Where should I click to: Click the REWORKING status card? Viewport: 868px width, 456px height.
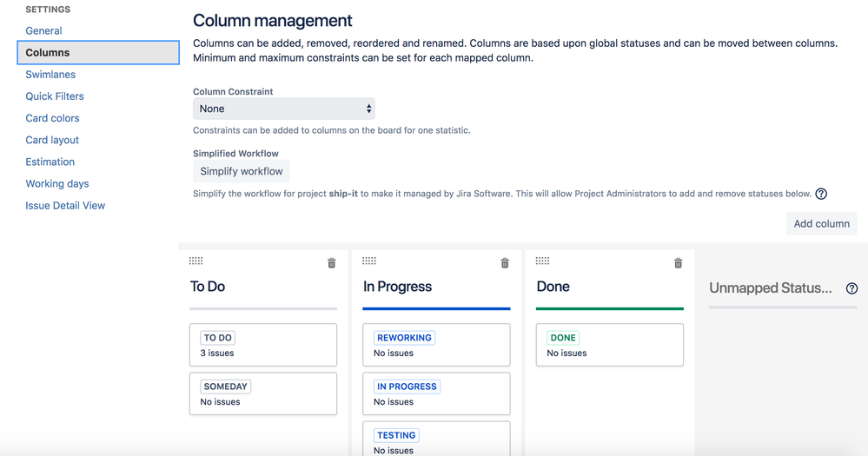click(x=436, y=345)
